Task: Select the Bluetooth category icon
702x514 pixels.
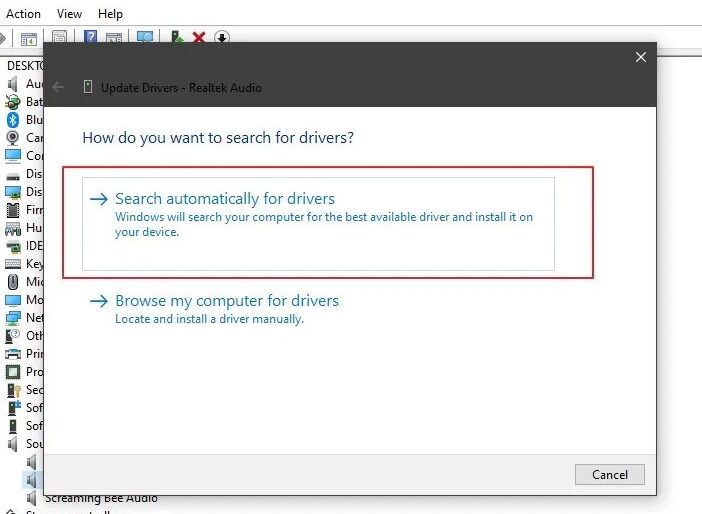Action: pyautogui.click(x=13, y=120)
